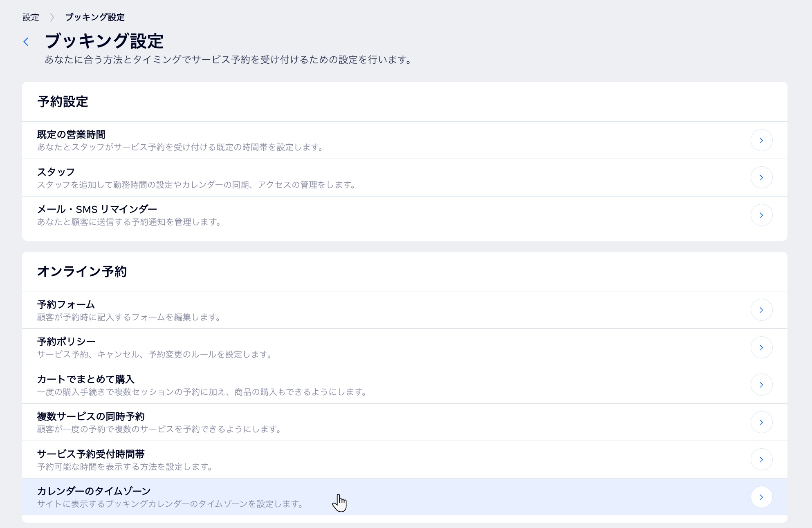Open 既定の営業時間 via its chevron button
Image resolution: width=812 pixels, height=528 pixels.
tap(761, 140)
